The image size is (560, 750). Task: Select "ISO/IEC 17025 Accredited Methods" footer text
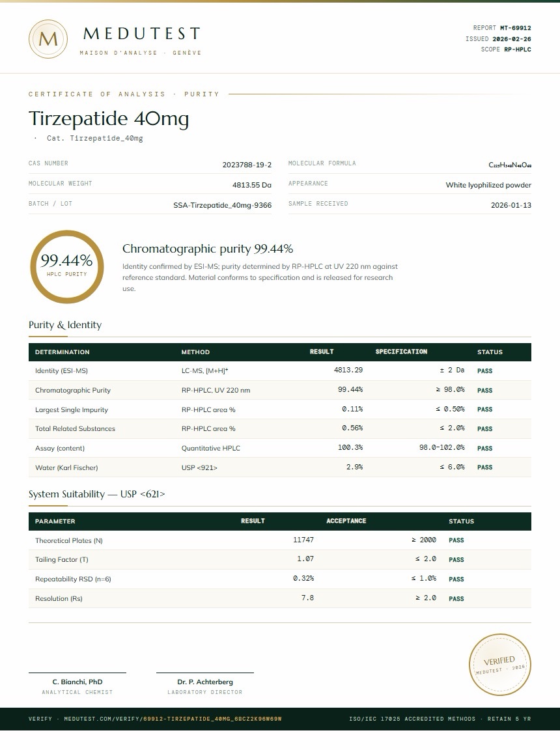click(412, 719)
